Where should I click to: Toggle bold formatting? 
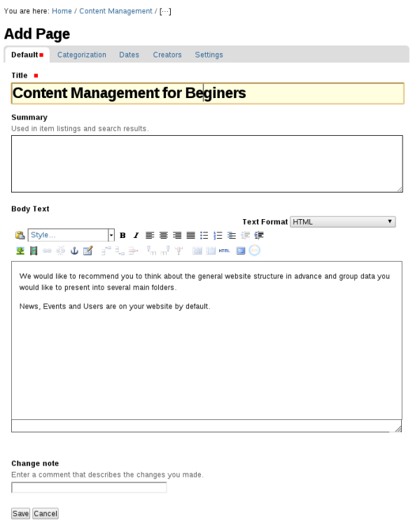click(122, 235)
